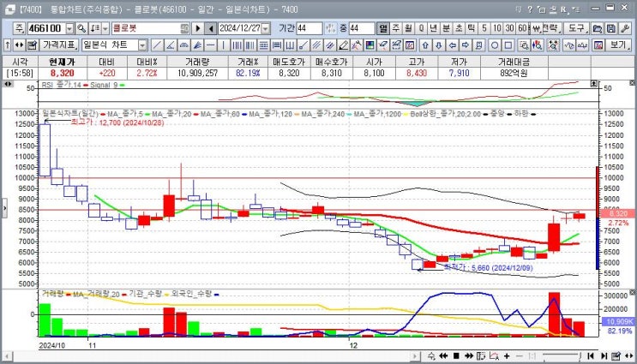Select the horizontal line drawing tool
Viewport: 637px width, 364px height.
pyautogui.click(x=210, y=45)
